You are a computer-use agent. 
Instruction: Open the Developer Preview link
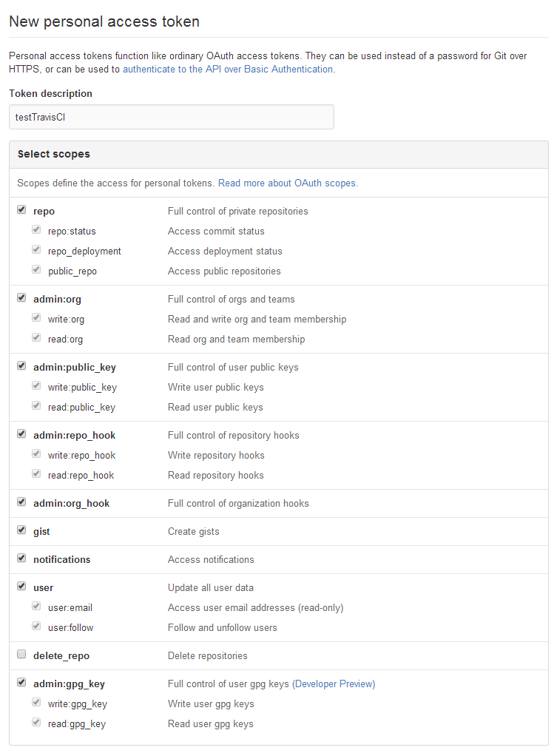click(x=334, y=684)
